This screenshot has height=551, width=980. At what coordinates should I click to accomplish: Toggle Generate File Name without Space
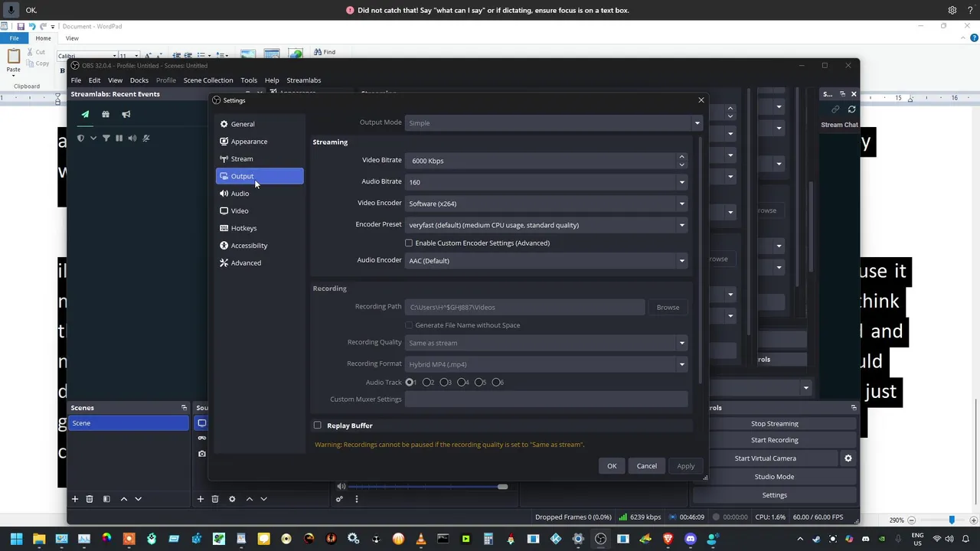(x=409, y=325)
